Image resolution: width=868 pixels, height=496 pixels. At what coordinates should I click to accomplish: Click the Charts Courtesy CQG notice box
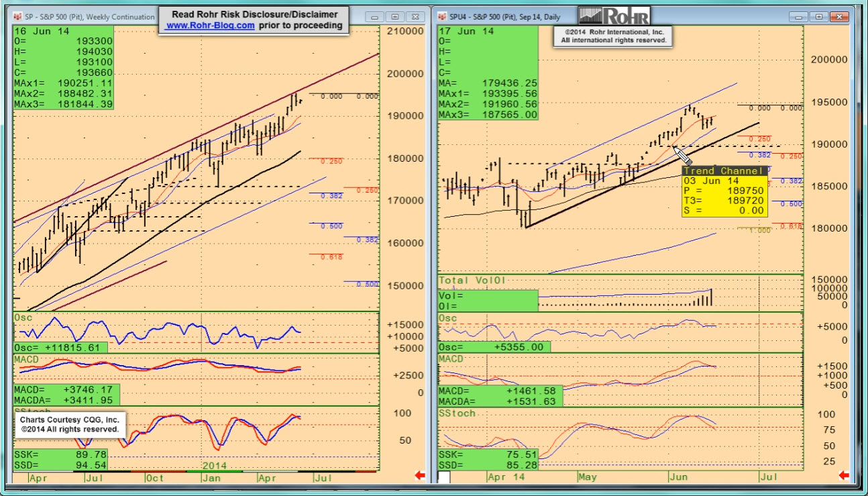click(x=70, y=424)
